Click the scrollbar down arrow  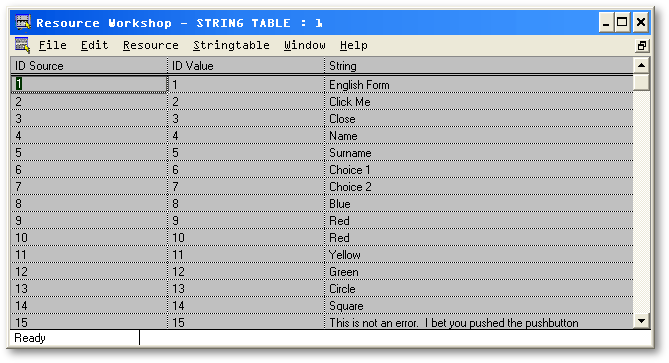point(641,321)
